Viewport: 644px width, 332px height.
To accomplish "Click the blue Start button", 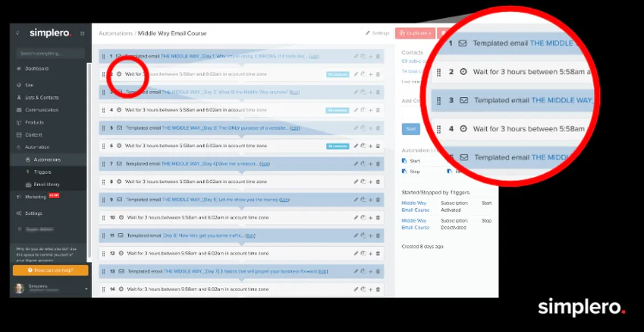I will [411, 129].
